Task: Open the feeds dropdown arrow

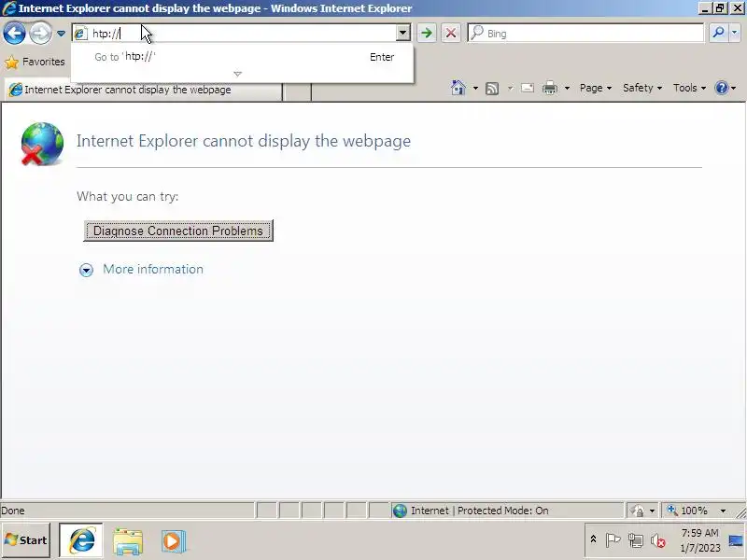Action: [x=510, y=89]
